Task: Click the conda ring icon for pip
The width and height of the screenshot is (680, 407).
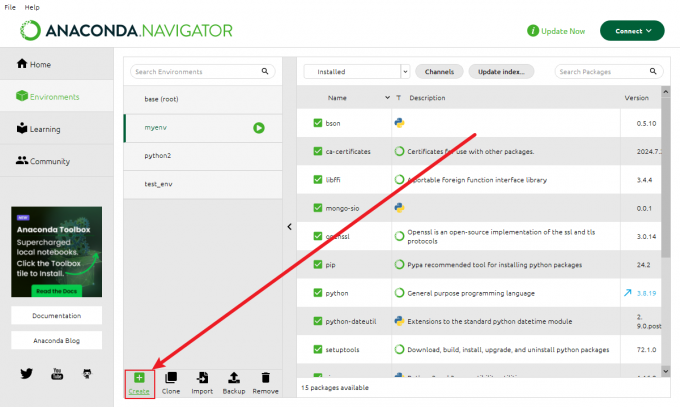Action: [x=399, y=265]
